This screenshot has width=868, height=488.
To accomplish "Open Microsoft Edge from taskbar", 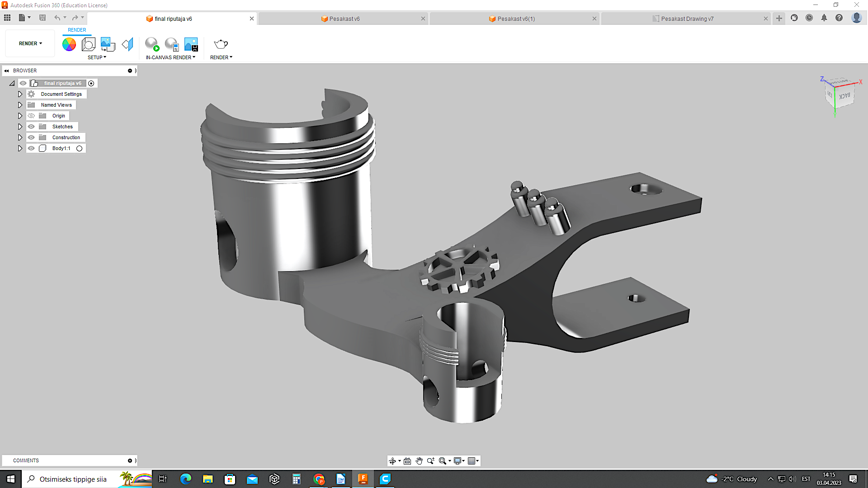I will 186,479.
